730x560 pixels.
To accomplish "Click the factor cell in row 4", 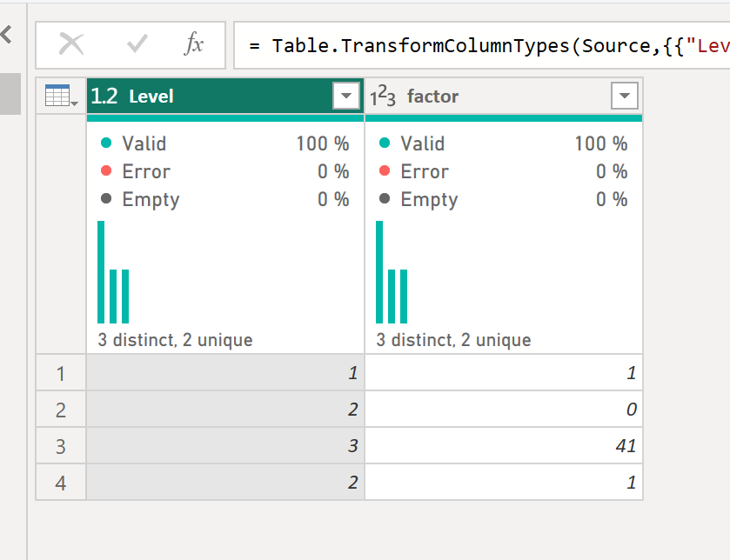I will [504, 483].
